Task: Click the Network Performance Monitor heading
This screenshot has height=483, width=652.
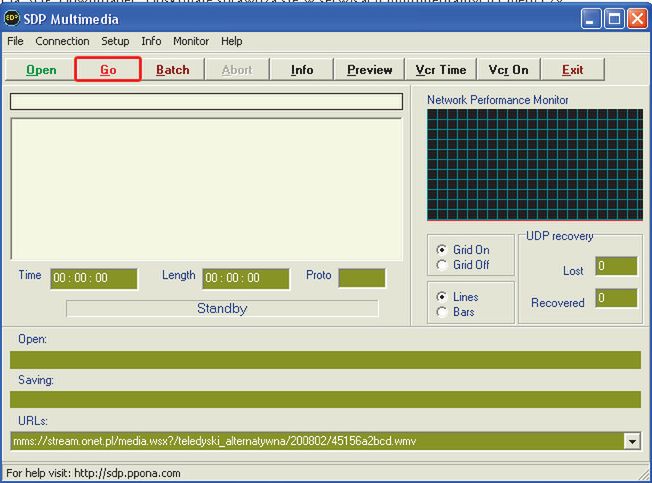Action: click(497, 100)
